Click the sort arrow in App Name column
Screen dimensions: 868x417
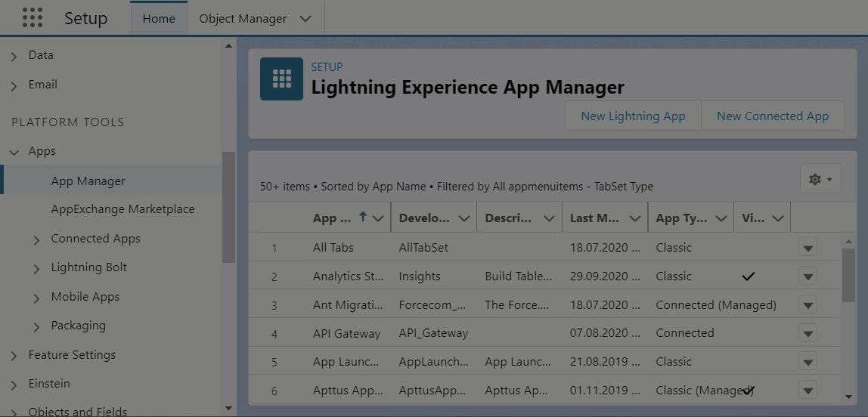point(363,218)
